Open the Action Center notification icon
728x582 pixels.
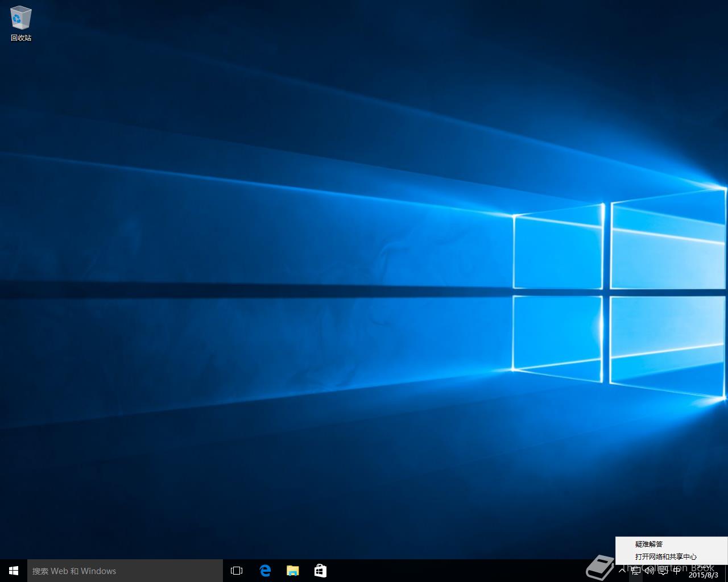663,571
